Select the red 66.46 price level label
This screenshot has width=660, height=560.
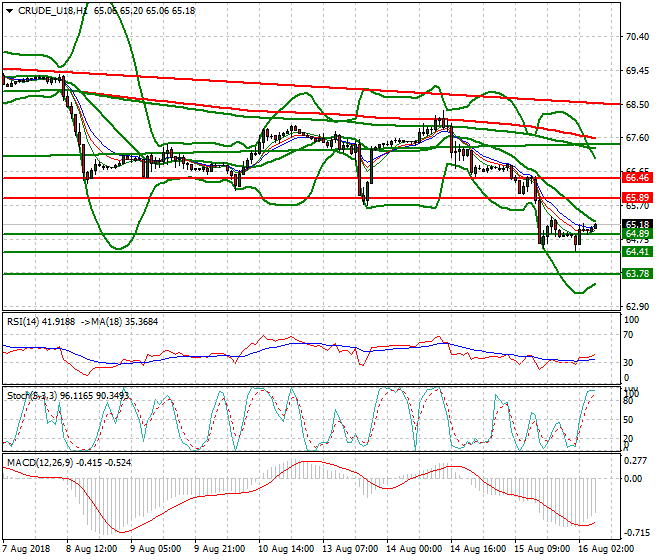(637, 178)
